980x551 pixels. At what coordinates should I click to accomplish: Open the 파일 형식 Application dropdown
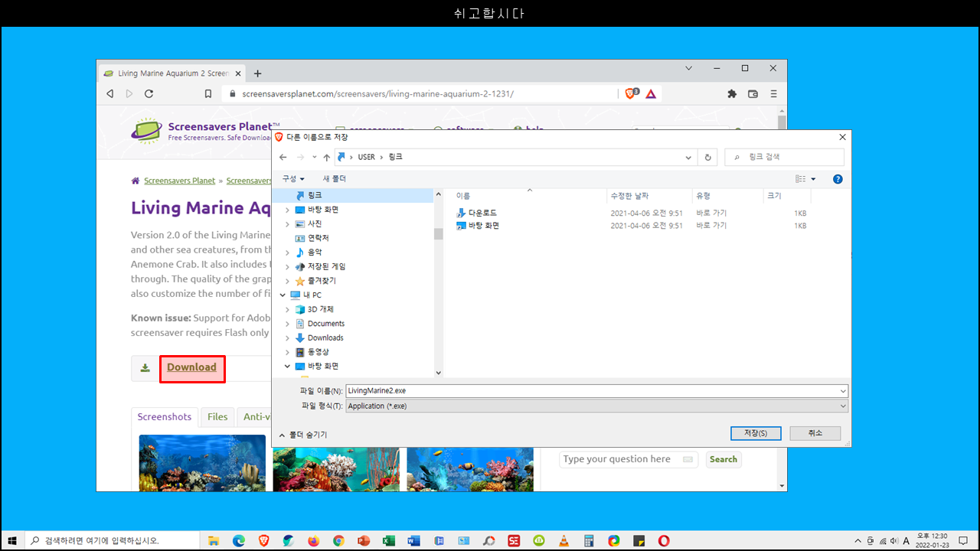click(x=596, y=406)
